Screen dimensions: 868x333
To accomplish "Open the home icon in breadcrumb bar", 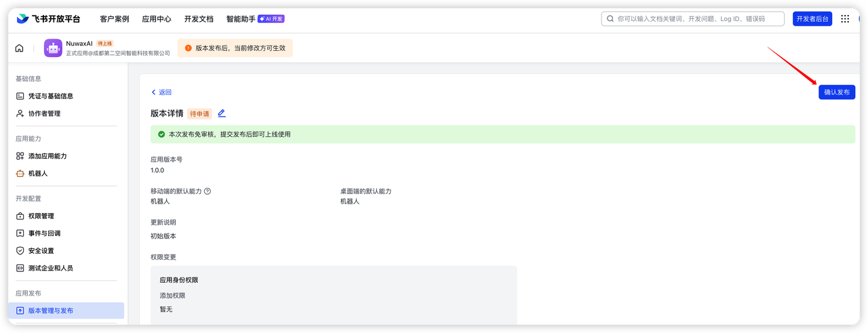I will pyautogui.click(x=19, y=48).
